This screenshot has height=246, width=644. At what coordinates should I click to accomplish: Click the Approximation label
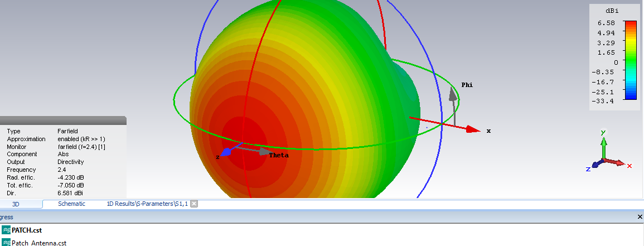tap(26, 139)
